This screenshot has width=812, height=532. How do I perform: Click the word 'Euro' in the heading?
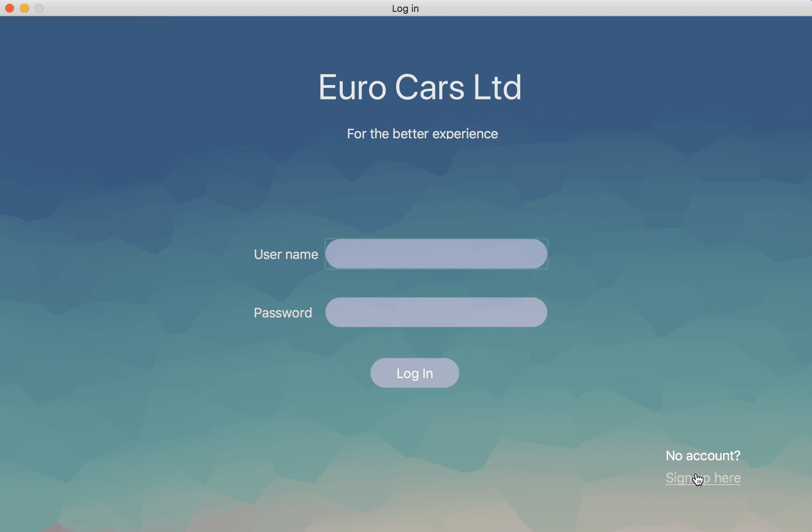(352, 87)
